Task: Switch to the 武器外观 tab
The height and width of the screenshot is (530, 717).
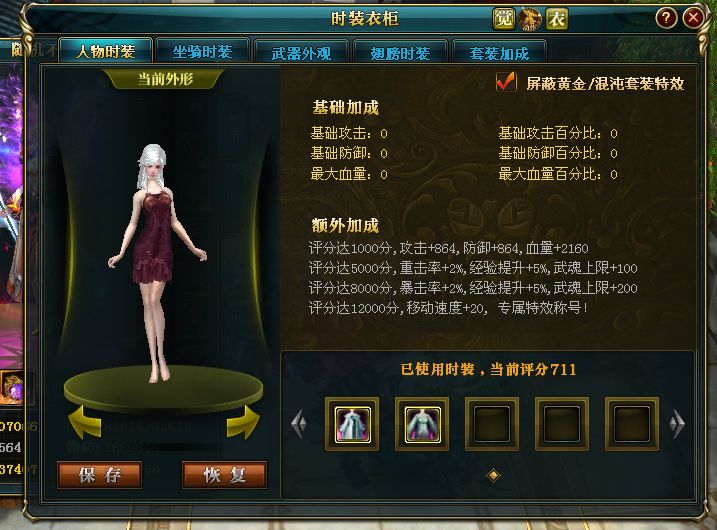Action: (301, 52)
